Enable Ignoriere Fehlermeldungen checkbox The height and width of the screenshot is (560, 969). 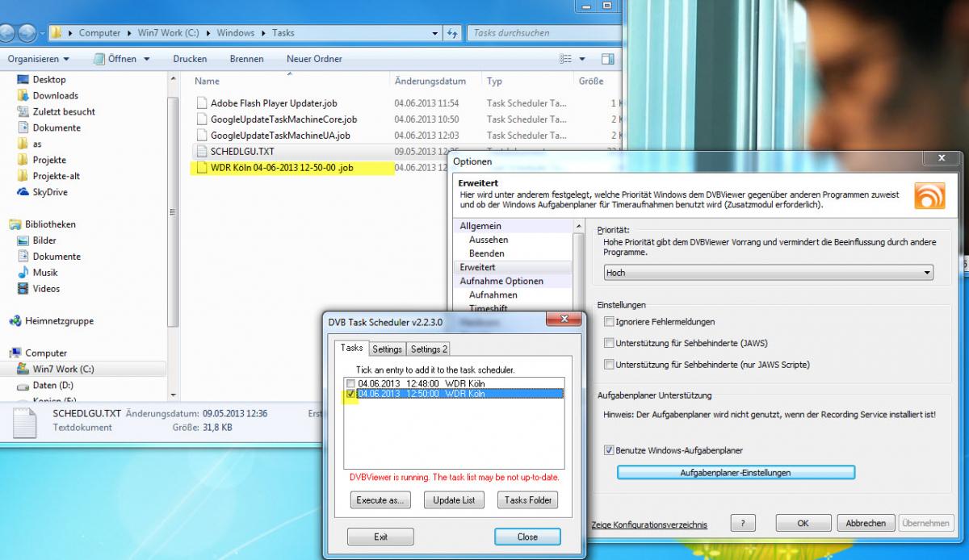pyautogui.click(x=609, y=322)
